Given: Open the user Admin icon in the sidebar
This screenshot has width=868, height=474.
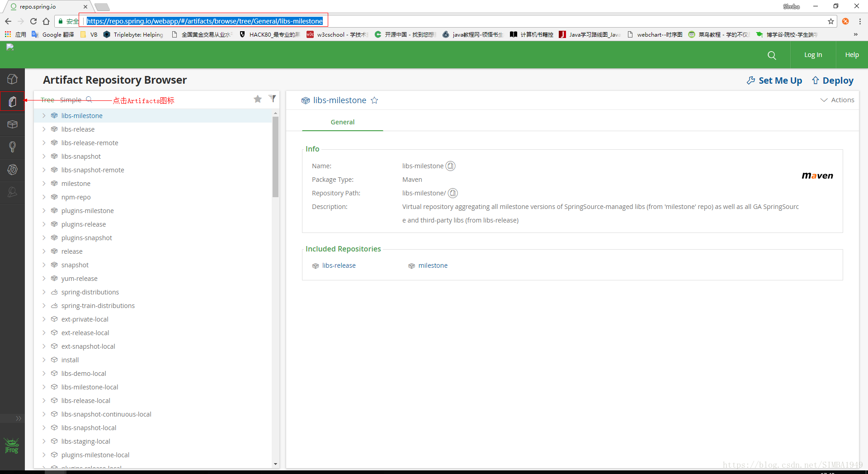Looking at the screenshot, I should click(12, 192).
